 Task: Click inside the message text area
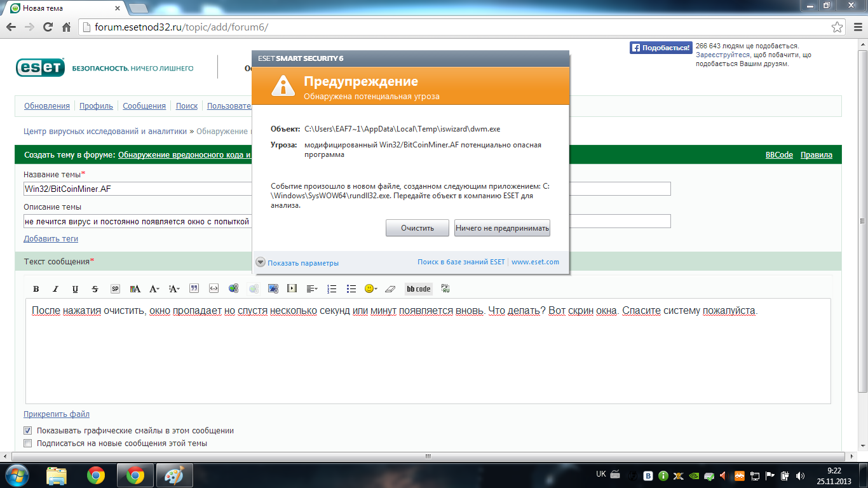coord(428,351)
